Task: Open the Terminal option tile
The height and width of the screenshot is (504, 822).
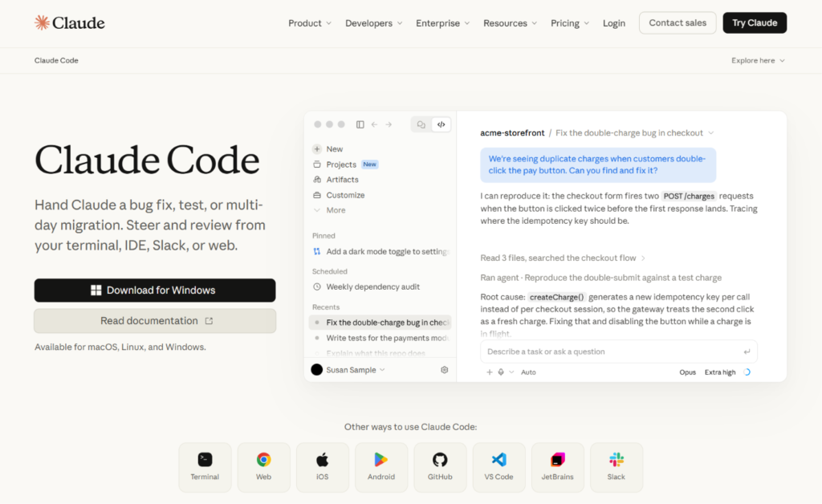Action: [x=205, y=467]
